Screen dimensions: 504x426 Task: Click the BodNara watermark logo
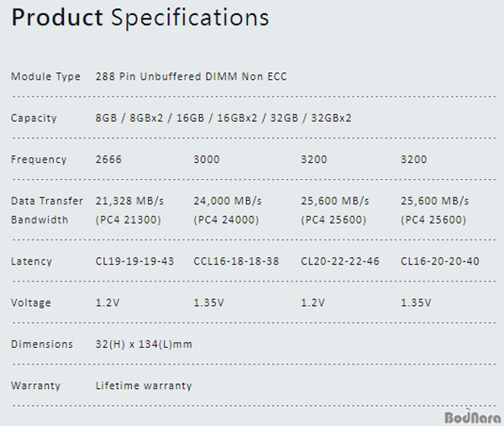(472, 417)
